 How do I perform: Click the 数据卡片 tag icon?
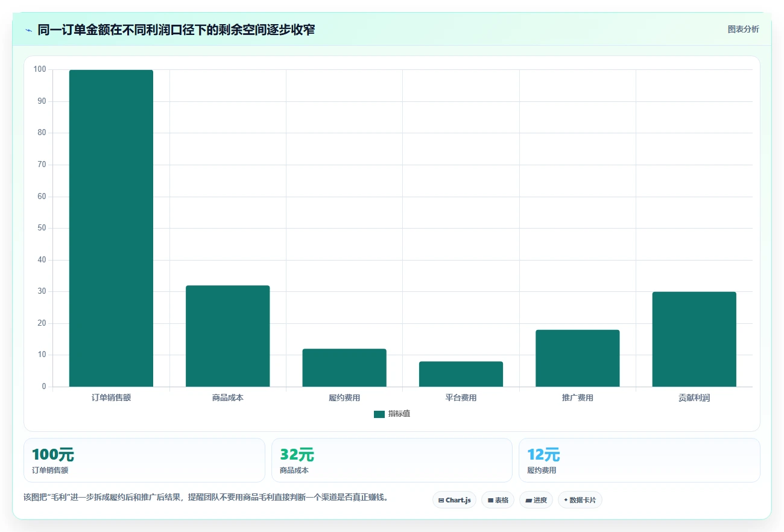(566, 501)
